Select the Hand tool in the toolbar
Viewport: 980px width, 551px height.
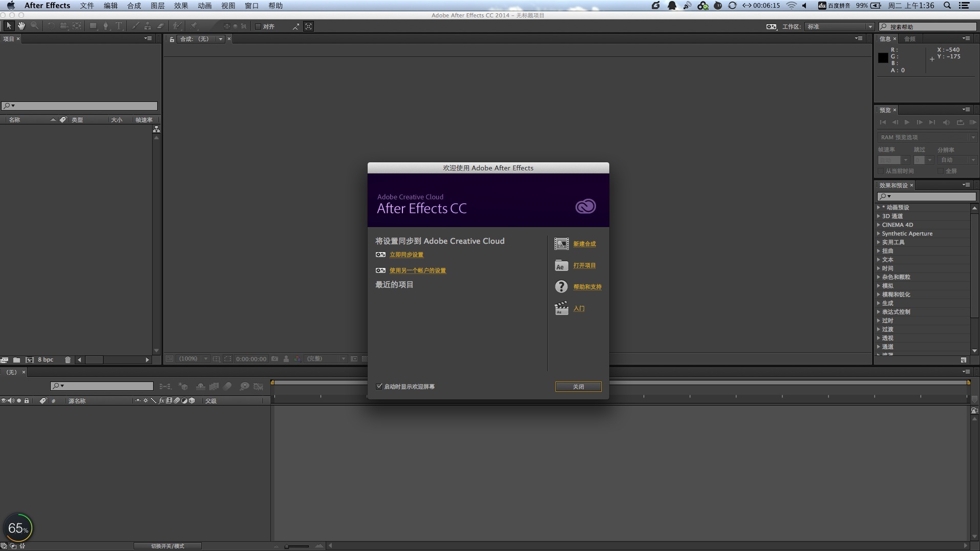pyautogui.click(x=22, y=26)
